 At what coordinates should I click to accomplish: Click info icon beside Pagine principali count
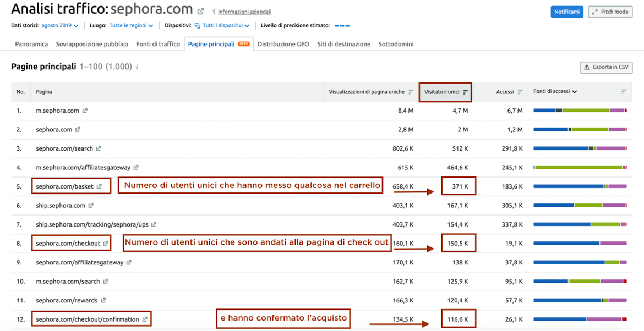[x=137, y=67]
